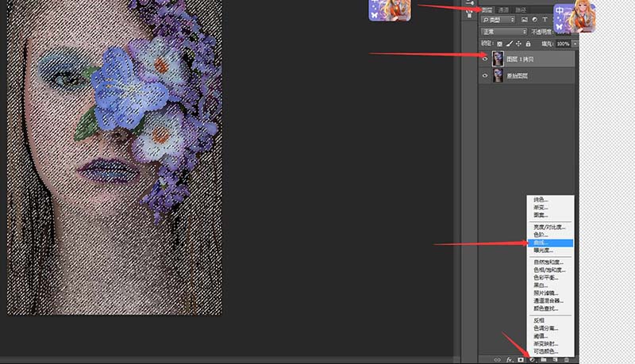Toggle visibility of the 原始图层 layer

click(x=485, y=75)
